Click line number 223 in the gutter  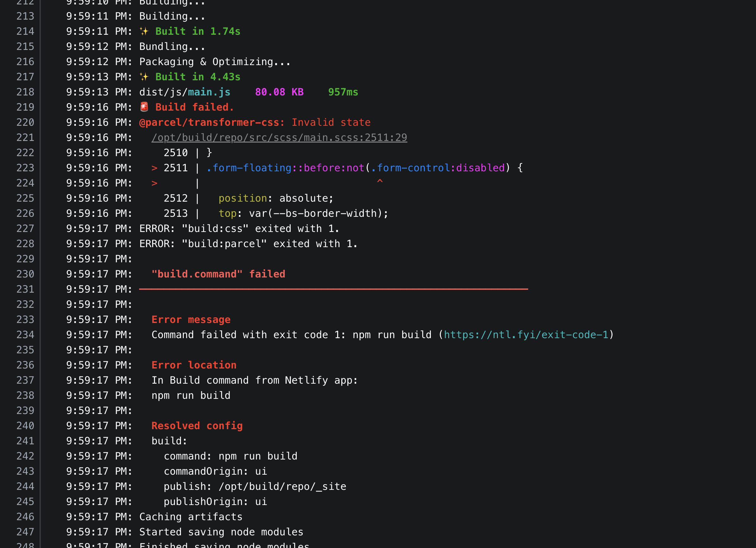(x=25, y=167)
